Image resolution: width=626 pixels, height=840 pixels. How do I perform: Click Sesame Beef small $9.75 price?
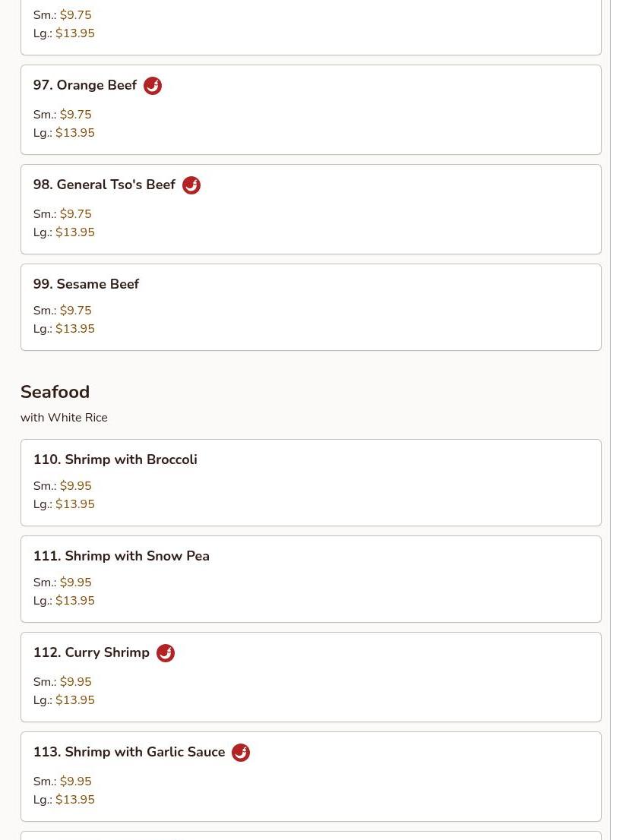pyautogui.click(x=75, y=311)
